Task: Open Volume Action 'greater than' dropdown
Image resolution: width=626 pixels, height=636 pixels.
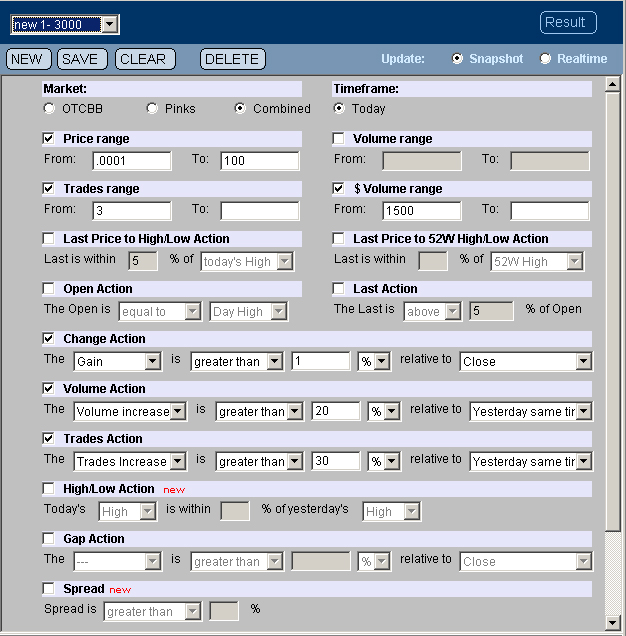Action: pos(260,411)
